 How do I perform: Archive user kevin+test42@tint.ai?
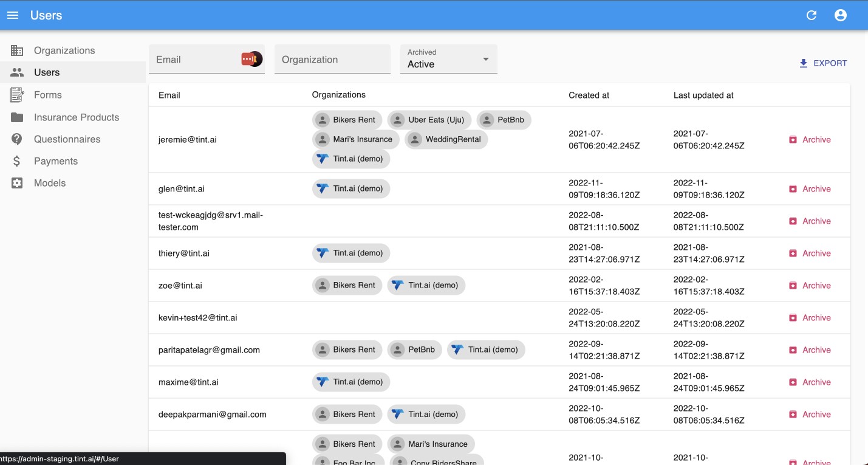point(810,318)
